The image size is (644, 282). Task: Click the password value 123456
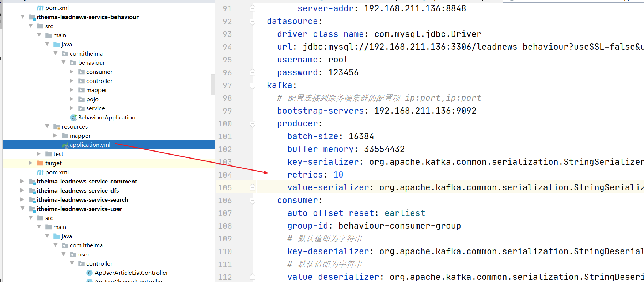[343, 72]
